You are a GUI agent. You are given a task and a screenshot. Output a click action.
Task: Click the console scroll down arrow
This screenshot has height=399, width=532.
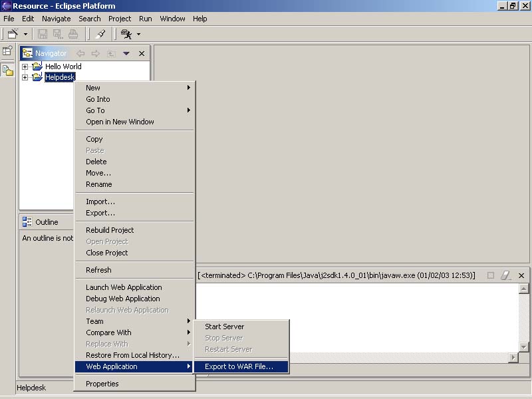pyautogui.click(x=523, y=347)
